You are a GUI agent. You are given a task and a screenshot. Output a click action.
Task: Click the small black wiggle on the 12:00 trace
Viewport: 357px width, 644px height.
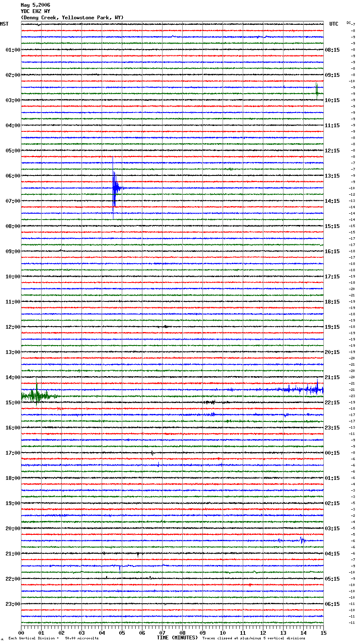tap(165, 326)
